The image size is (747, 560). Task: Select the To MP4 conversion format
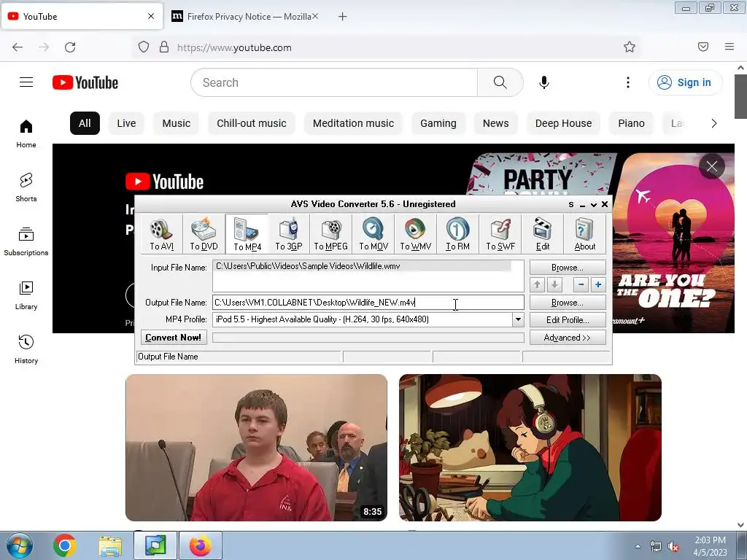coord(247,233)
